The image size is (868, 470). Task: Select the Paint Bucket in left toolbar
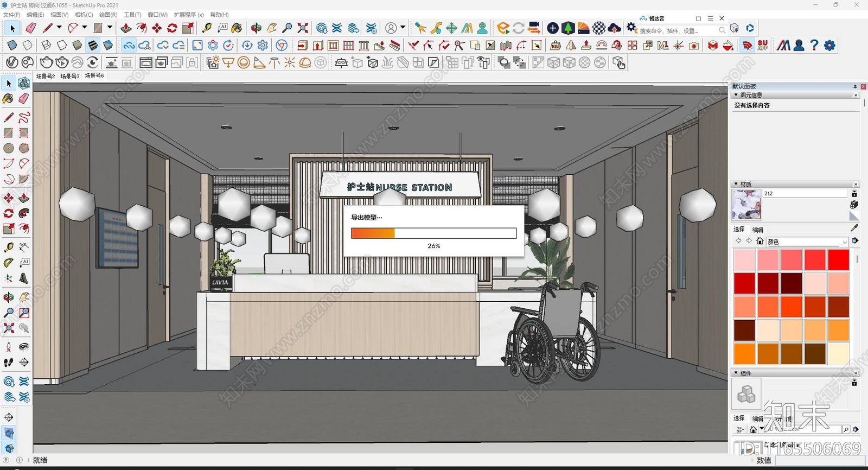[x=8, y=98]
